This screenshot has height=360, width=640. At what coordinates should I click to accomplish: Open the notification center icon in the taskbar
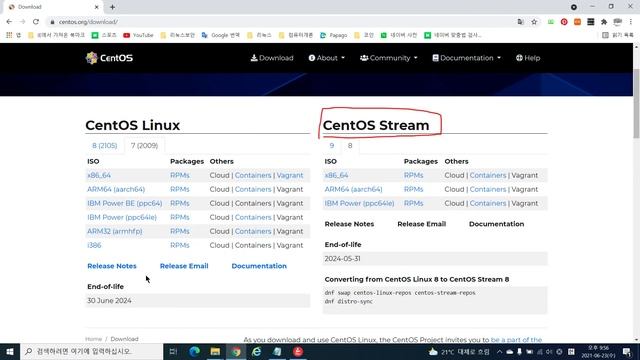[x=627, y=351]
